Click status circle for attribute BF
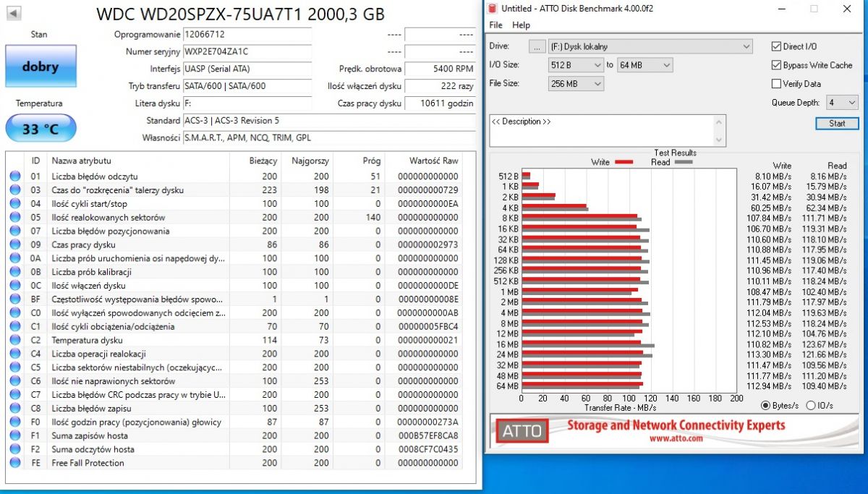This screenshot has width=868, height=494. click(15, 299)
